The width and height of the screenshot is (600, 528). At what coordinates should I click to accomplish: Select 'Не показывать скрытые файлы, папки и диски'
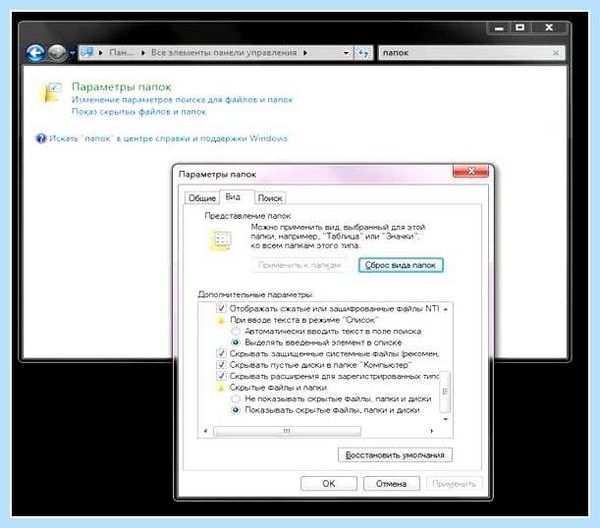(x=236, y=399)
